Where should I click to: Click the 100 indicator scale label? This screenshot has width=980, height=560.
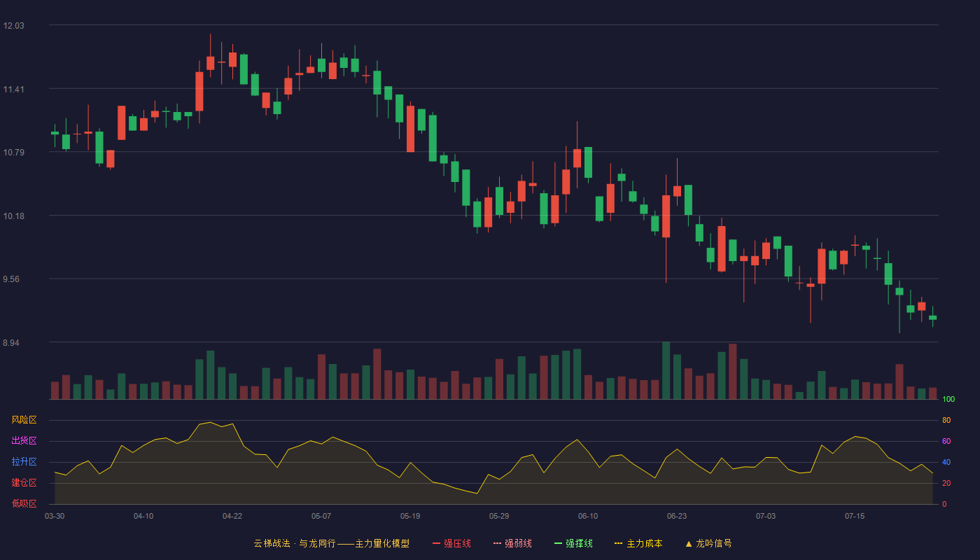tap(948, 400)
